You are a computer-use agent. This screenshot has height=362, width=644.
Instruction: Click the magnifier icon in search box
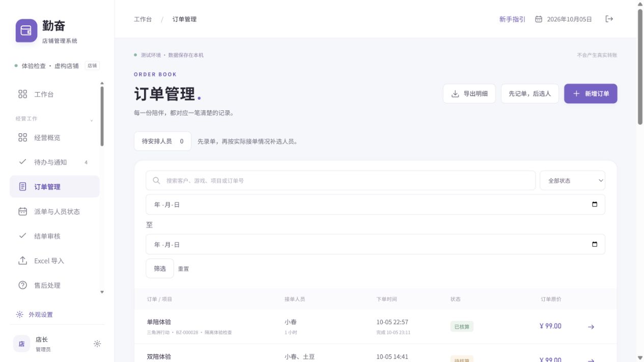pyautogui.click(x=157, y=180)
